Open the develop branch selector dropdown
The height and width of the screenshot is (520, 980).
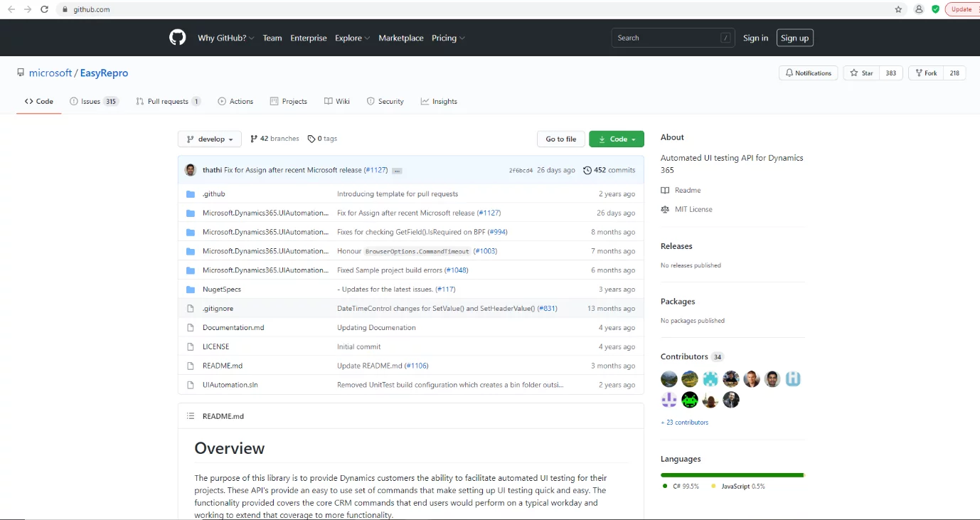[210, 139]
